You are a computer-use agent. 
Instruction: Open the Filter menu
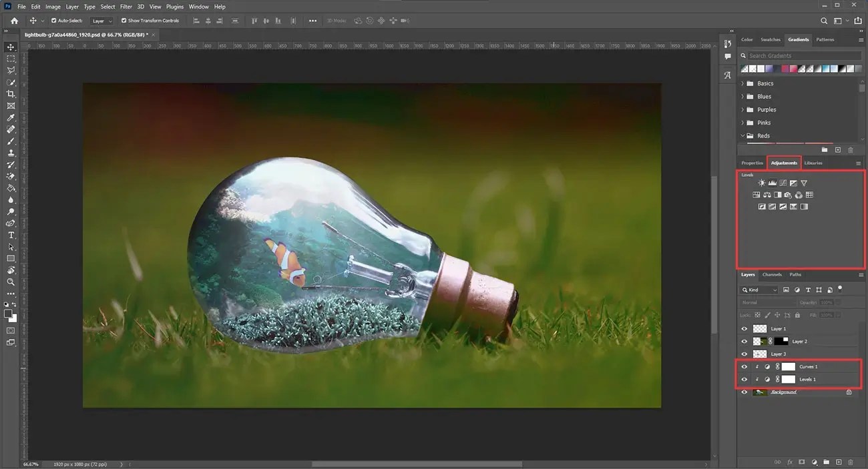[125, 6]
